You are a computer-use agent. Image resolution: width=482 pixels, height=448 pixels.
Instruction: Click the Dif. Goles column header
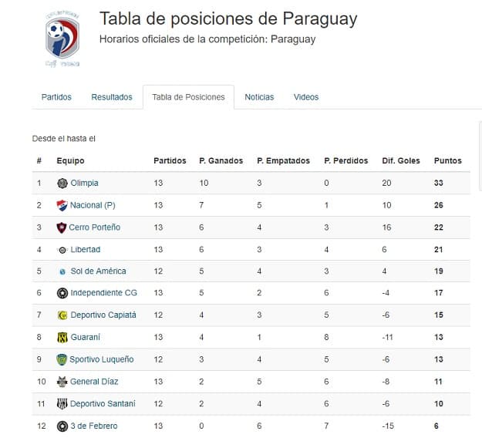(401, 160)
